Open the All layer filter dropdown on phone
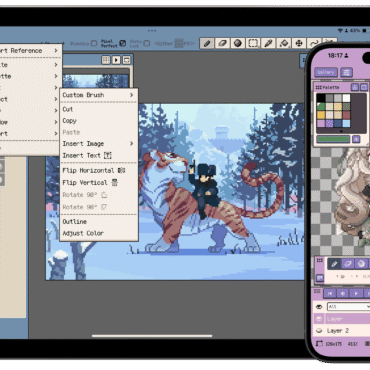This screenshot has width=370, height=370. coord(348,307)
